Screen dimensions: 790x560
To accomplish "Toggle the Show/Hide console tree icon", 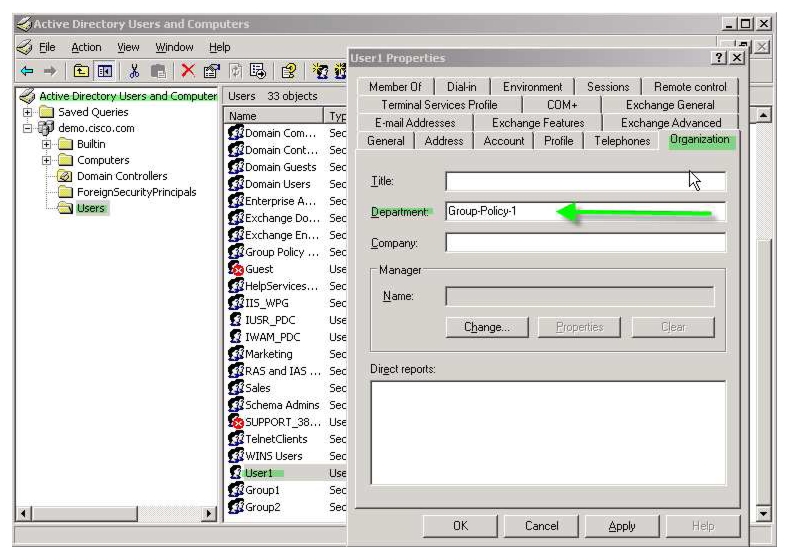I will (105, 71).
